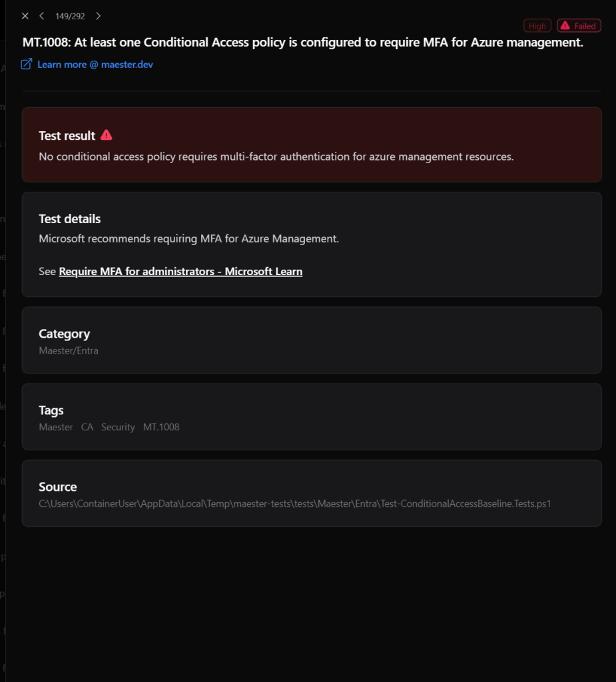This screenshot has width=616, height=682.
Task: Click the warning triangle in Failed badge
Action: point(565,26)
